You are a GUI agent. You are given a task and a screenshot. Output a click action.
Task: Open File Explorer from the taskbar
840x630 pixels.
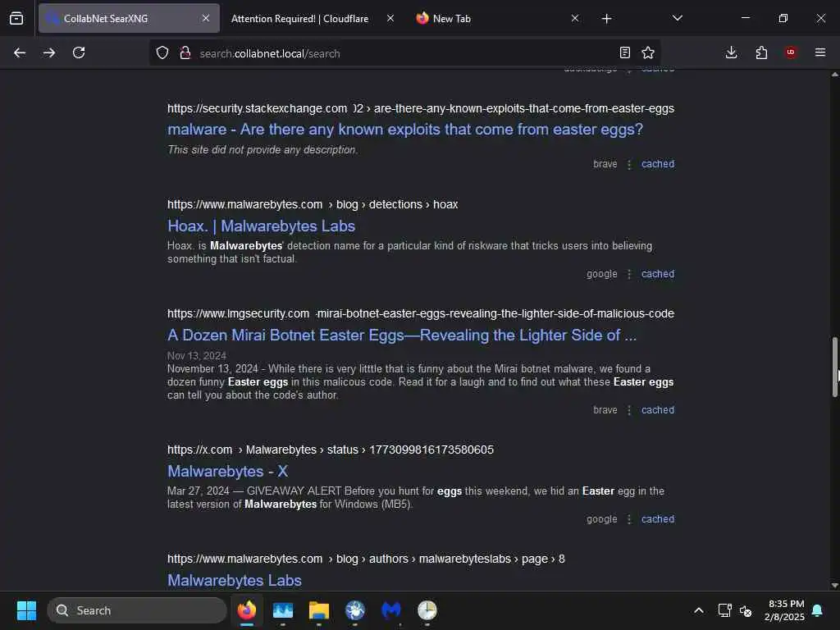[x=319, y=610]
